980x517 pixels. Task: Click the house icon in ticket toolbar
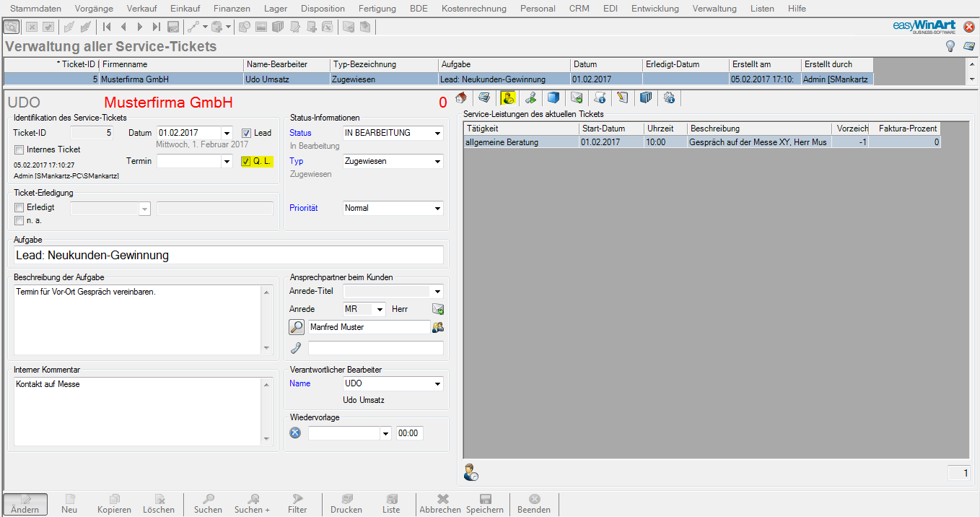(462, 97)
